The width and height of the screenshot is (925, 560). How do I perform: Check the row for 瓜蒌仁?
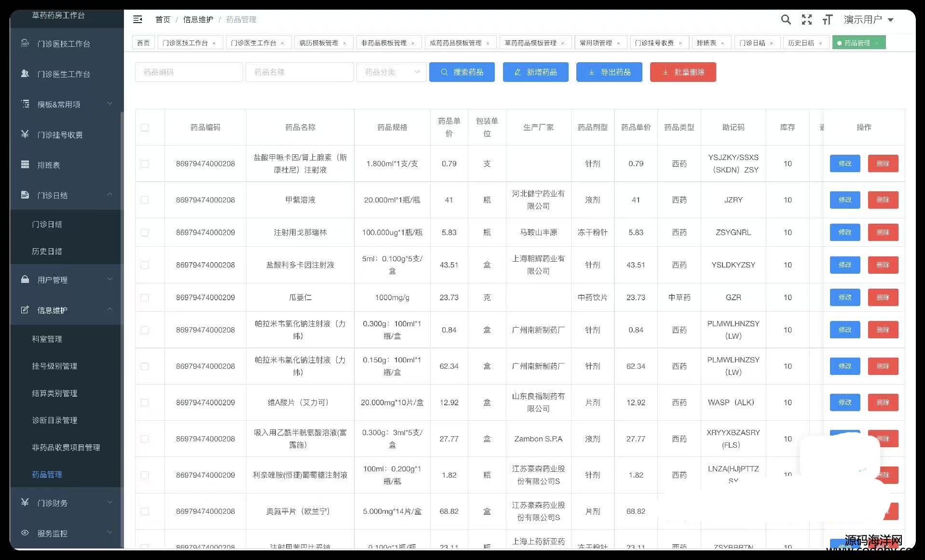click(x=145, y=297)
